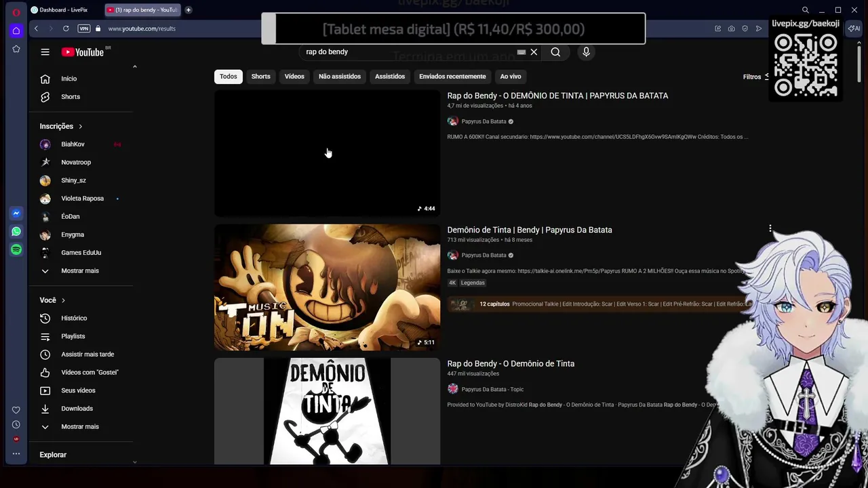Screen dimensions: 868x488
Task: Open Games EduUu channel subscription
Action: (x=81, y=253)
